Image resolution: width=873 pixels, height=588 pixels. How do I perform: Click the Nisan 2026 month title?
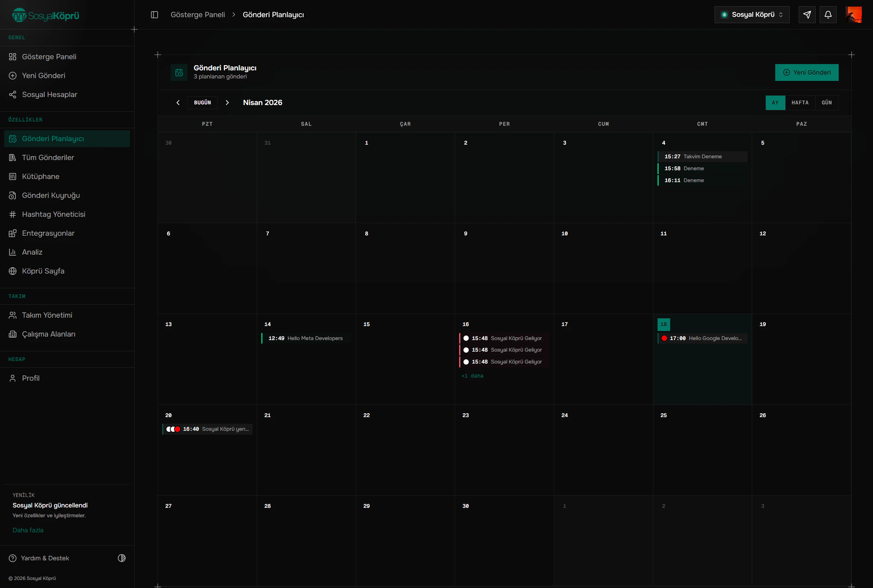263,102
